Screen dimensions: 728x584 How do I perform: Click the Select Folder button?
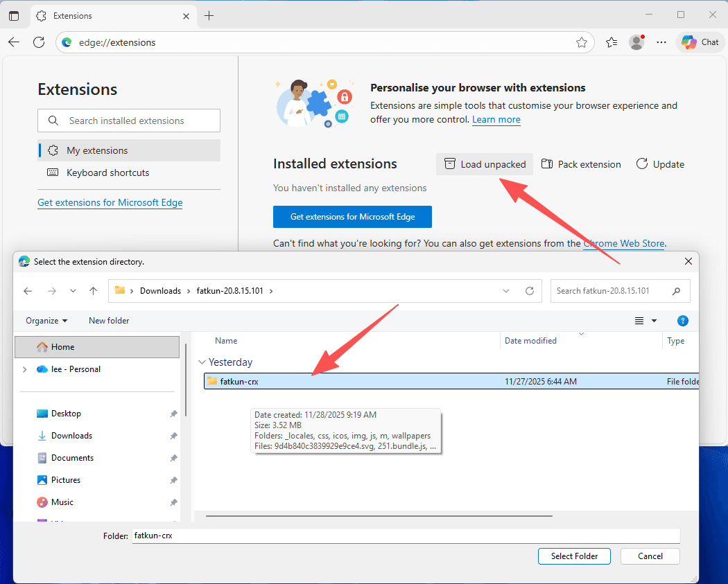click(x=574, y=556)
